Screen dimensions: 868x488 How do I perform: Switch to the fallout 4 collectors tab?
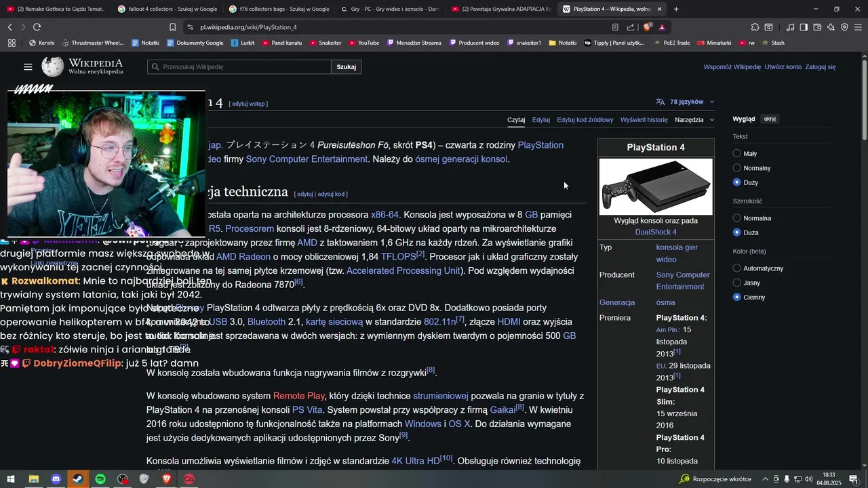tap(167, 9)
